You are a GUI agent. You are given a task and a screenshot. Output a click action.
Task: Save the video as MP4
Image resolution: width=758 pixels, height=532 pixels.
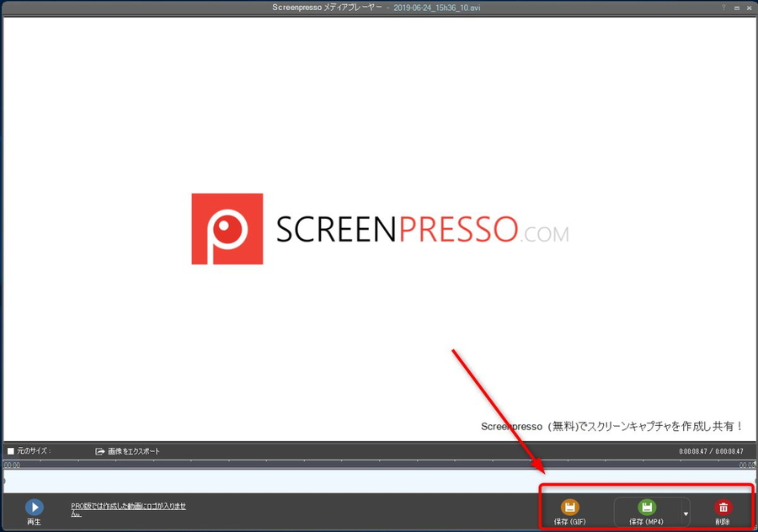646,512
